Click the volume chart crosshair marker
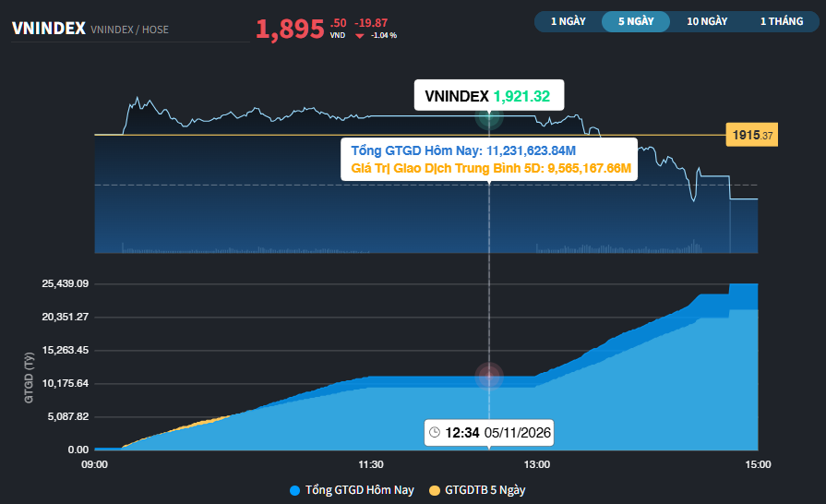The height and width of the screenshot is (504, 826). [x=489, y=376]
